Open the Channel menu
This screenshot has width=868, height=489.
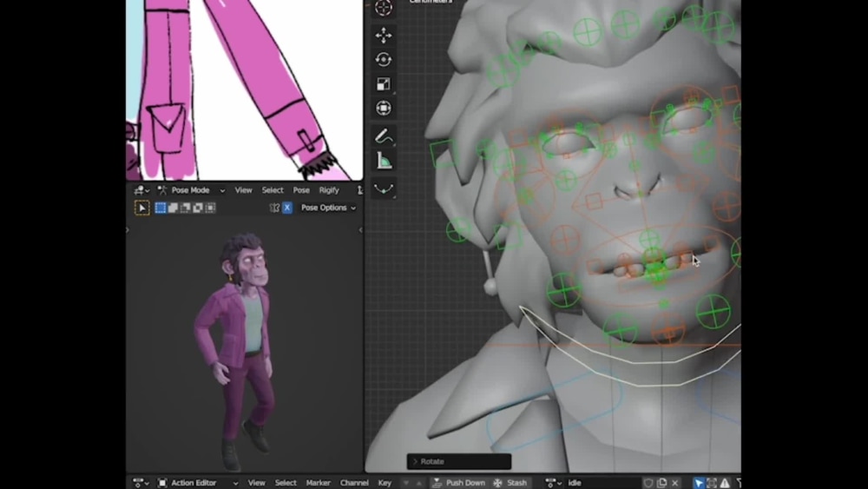point(354,483)
